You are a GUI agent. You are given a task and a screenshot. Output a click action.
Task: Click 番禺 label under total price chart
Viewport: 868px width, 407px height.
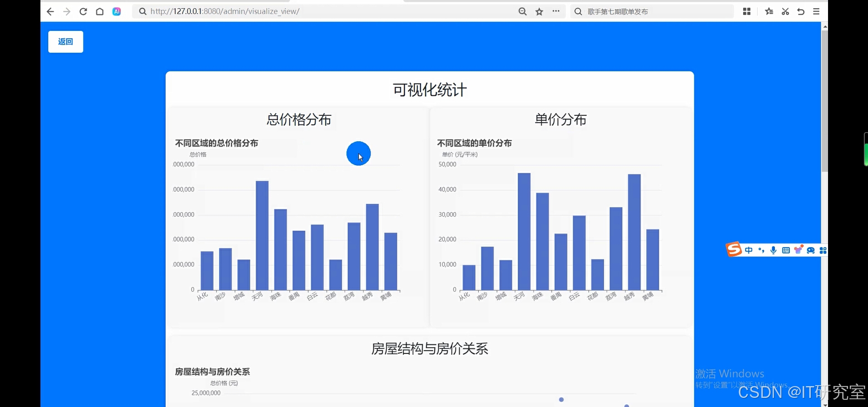pos(294,296)
